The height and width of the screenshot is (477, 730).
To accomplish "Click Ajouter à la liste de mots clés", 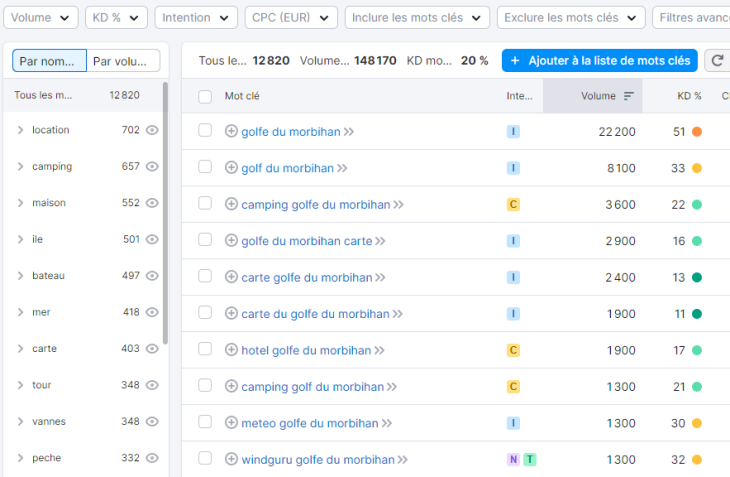I will click(x=599, y=60).
